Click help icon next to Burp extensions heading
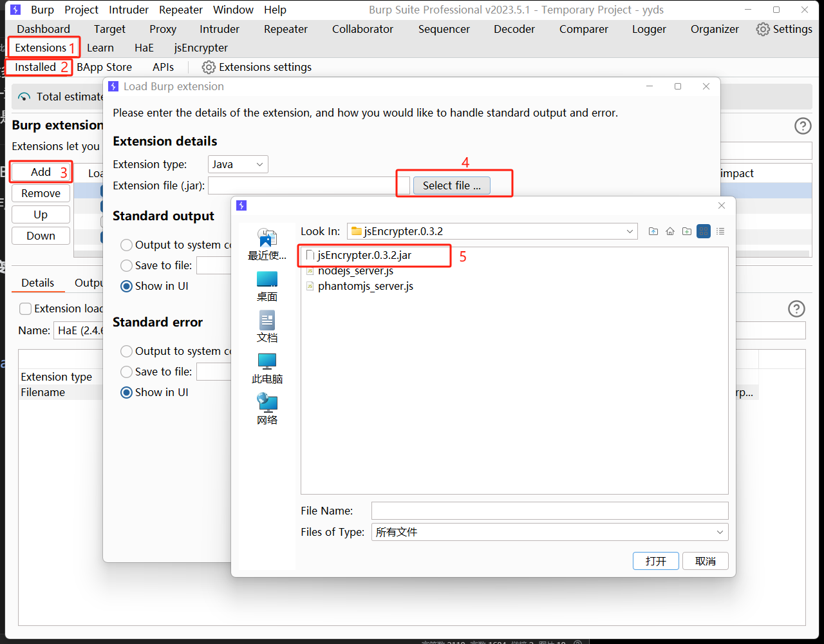824x644 pixels. (x=803, y=126)
